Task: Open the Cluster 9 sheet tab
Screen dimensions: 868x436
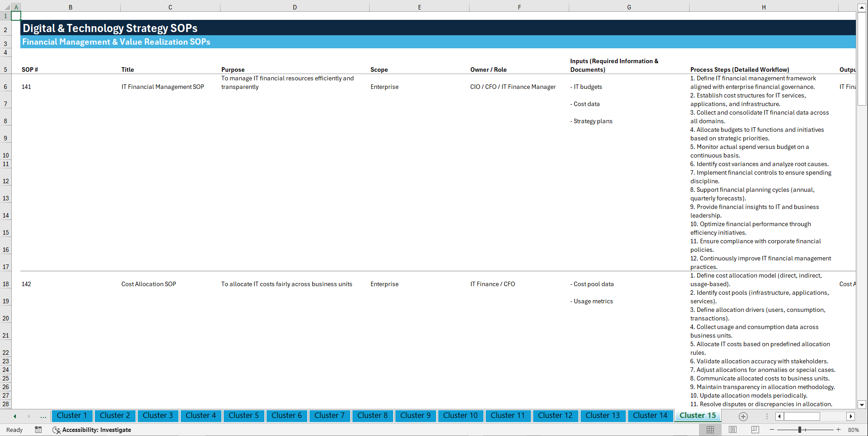Action: click(415, 416)
